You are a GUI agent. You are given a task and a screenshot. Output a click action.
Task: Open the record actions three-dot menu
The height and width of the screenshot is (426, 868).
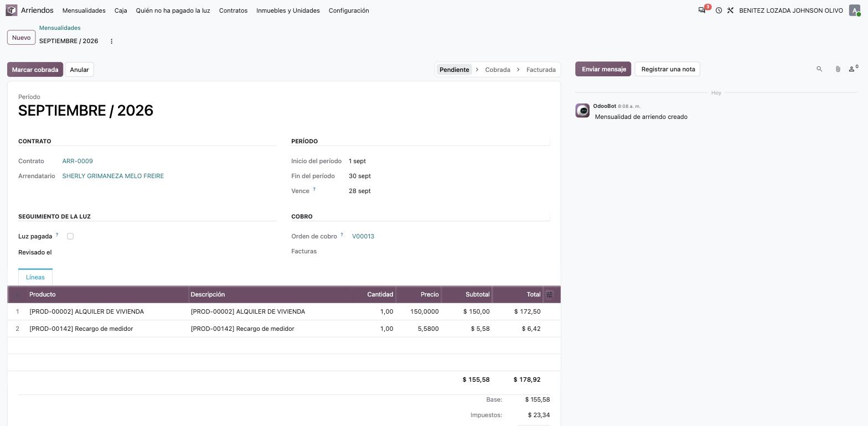tap(111, 41)
